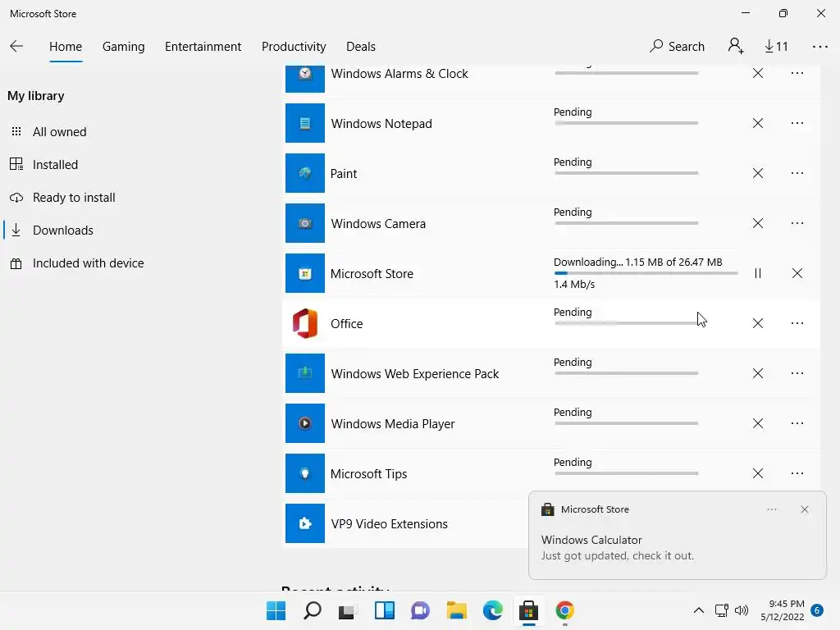Click the Windows Web Experience Pack icon
The image size is (840, 630).
305,373
